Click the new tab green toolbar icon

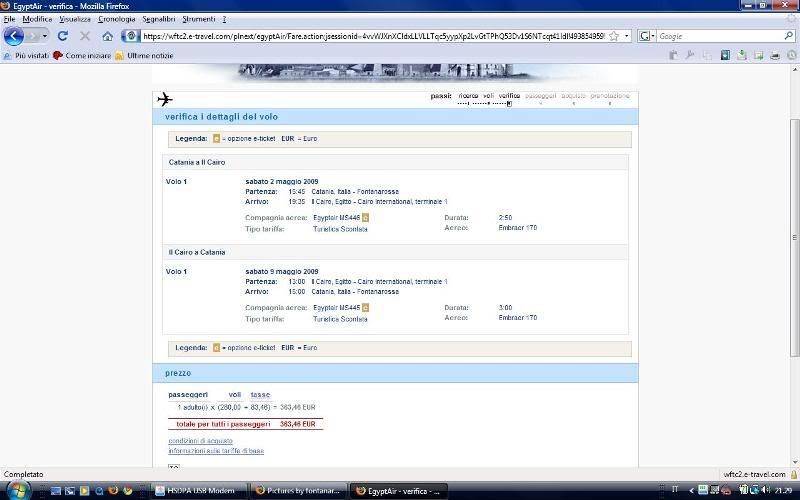758,56
